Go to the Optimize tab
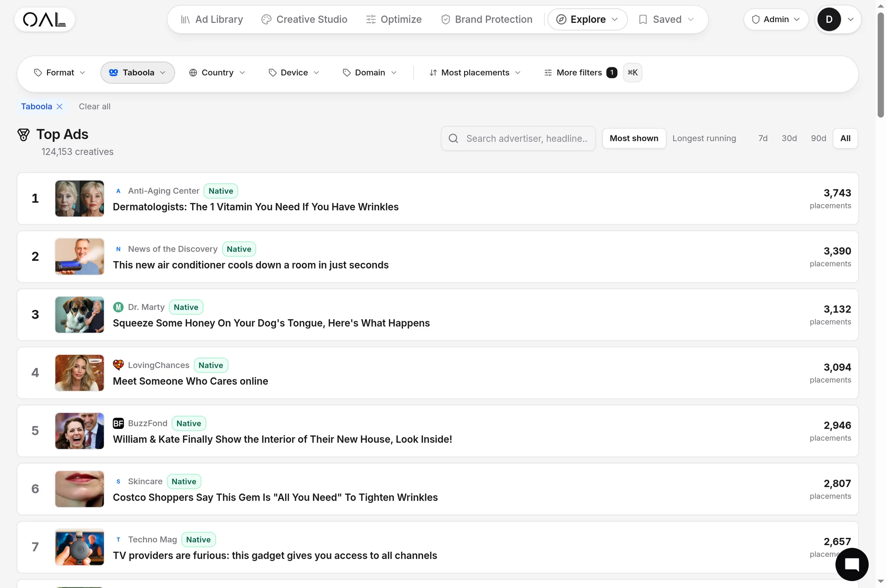This screenshot has height=588, width=886. point(394,19)
